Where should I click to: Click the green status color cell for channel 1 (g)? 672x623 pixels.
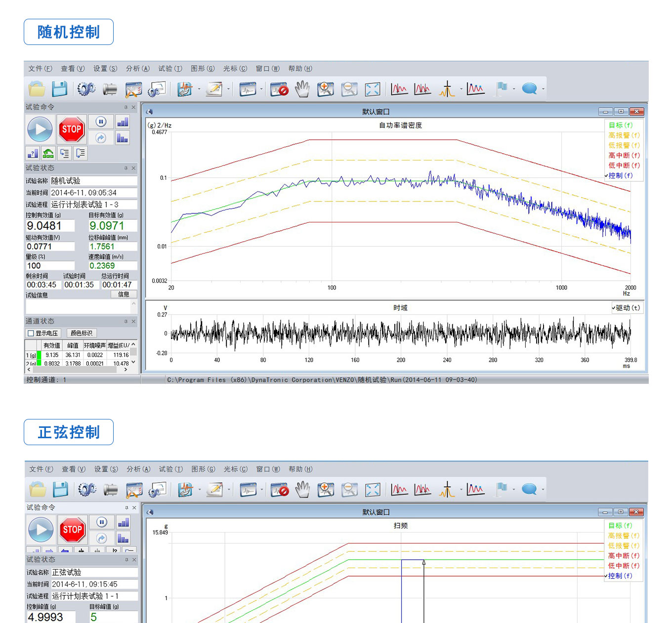(x=39, y=355)
